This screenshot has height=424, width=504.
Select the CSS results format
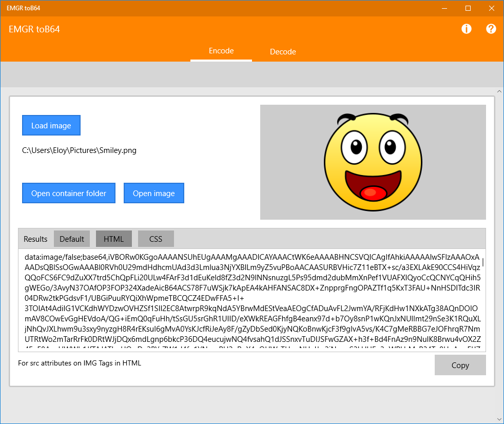pos(156,239)
